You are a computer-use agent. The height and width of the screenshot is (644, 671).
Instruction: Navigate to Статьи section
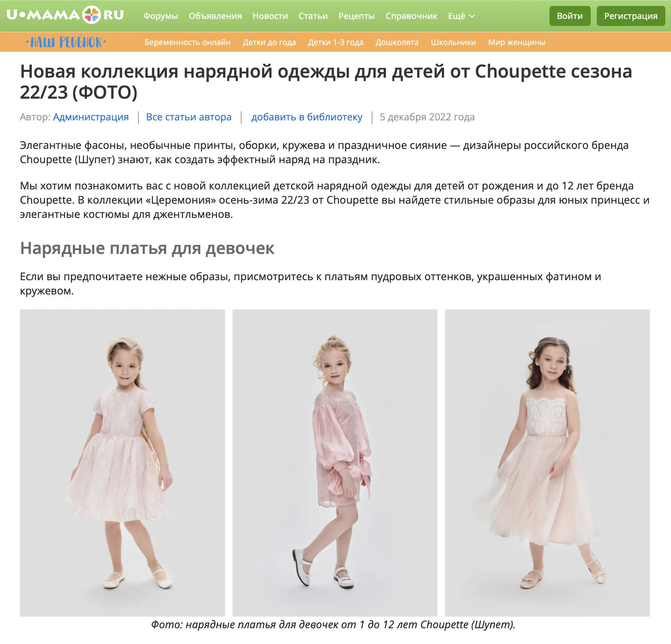(x=313, y=16)
